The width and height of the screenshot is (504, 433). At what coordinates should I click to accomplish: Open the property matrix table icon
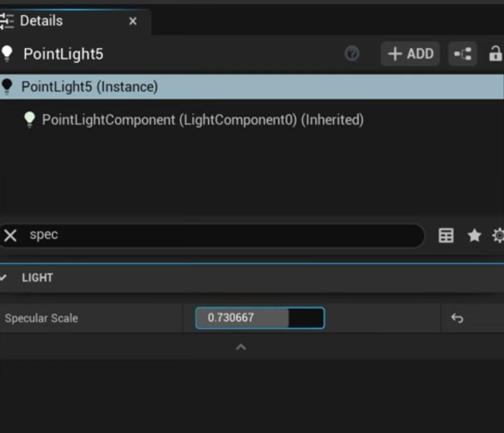446,235
